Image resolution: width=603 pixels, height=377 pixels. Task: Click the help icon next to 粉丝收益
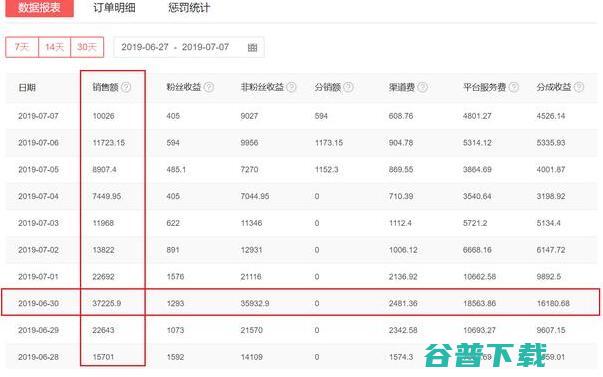pyautogui.click(x=209, y=87)
